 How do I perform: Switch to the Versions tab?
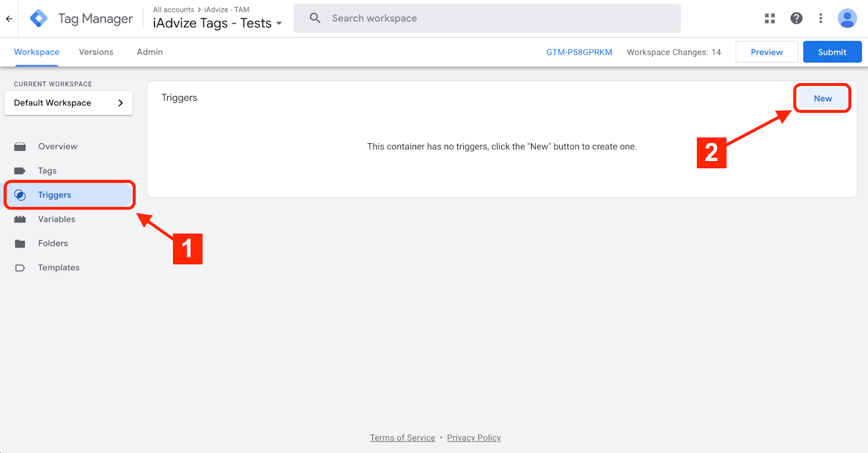(x=96, y=52)
